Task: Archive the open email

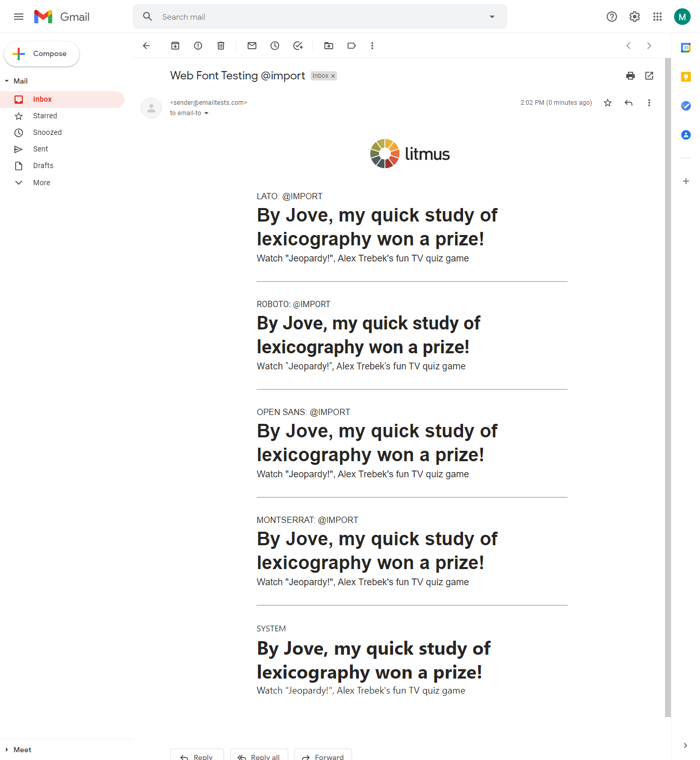Action: click(175, 46)
